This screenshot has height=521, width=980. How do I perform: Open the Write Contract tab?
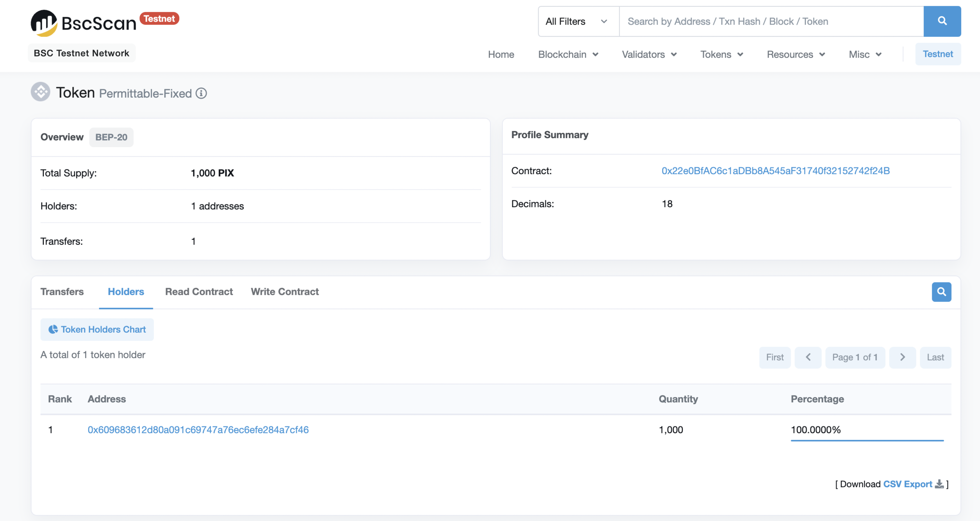click(285, 292)
